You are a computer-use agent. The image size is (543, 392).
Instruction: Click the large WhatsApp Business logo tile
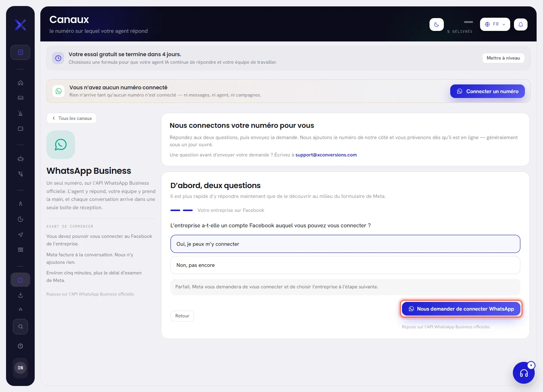tap(61, 145)
